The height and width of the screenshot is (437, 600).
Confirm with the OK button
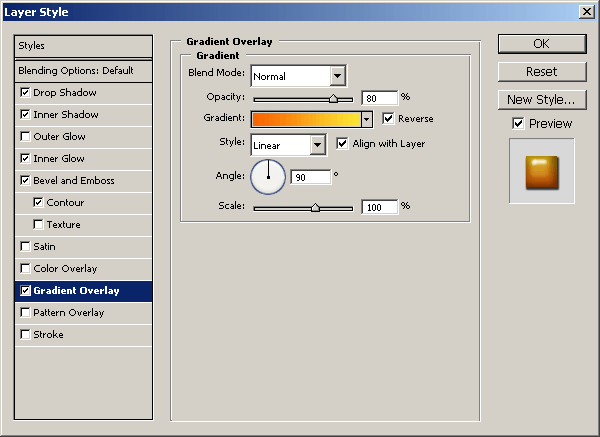click(x=542, y=44)
